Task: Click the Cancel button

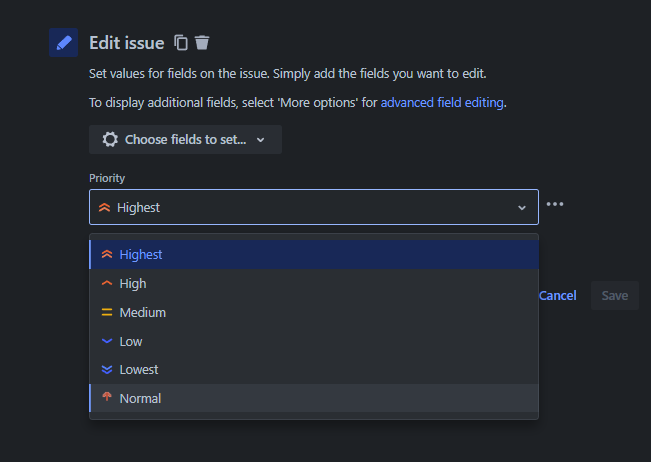Action: coord(557,295)
